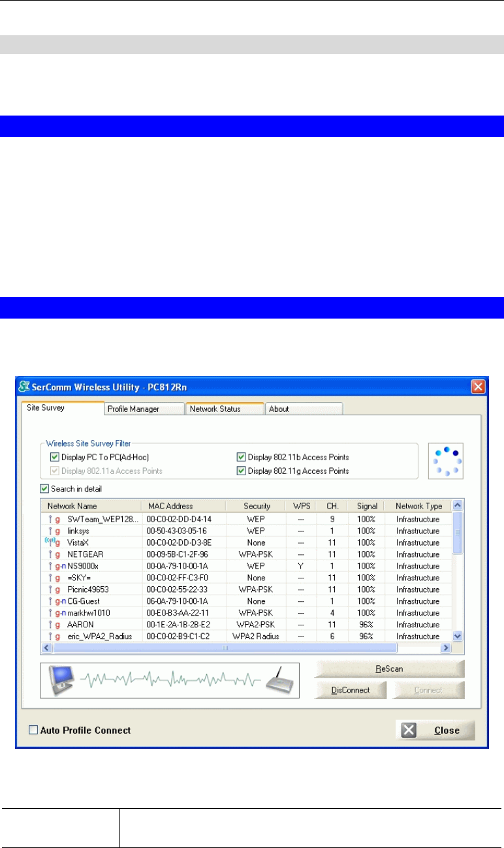The width and height of the screenshot is (504, 848).
Task: Switch to the Site Survey tab
Action: [x=63, y=409]
